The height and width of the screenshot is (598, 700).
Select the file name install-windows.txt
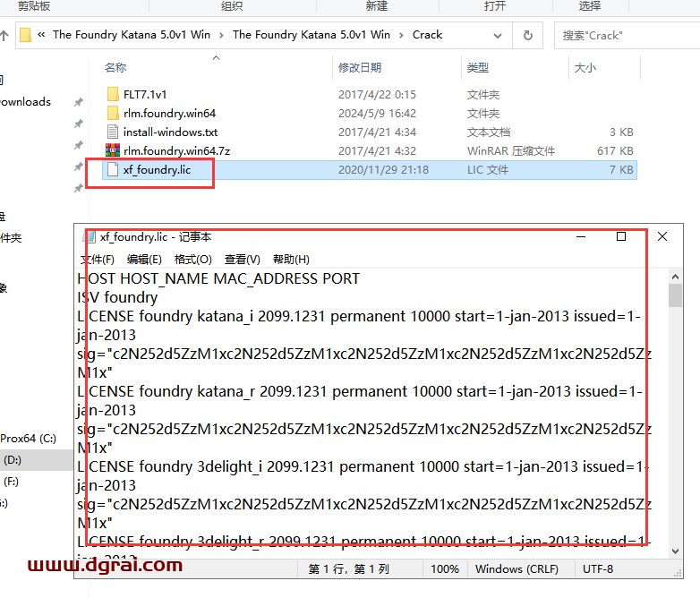(171, 132)
